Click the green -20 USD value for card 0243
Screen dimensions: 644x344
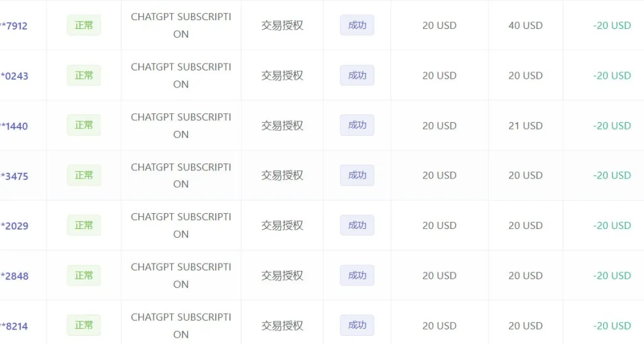[x=611, y=75]
